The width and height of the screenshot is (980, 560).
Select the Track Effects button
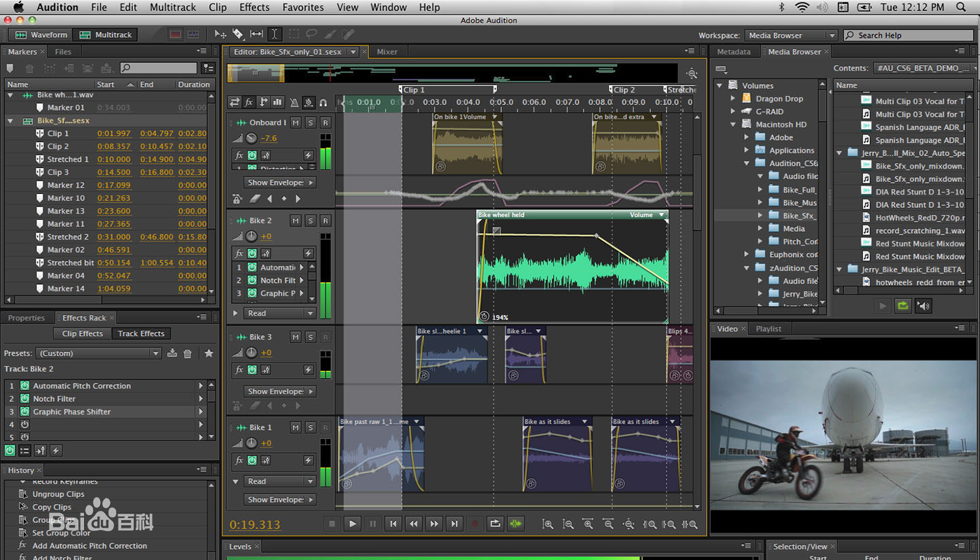(x=141, y=334)
